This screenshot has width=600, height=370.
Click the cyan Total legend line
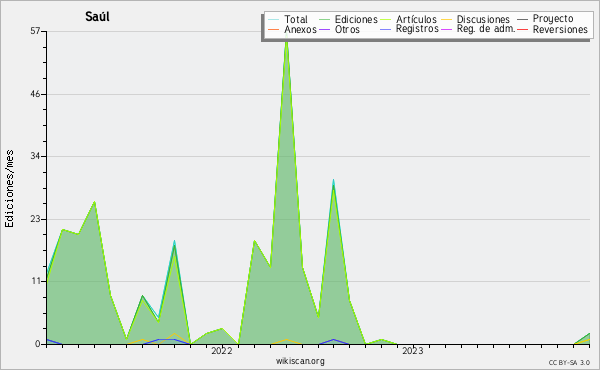(274, 19)
